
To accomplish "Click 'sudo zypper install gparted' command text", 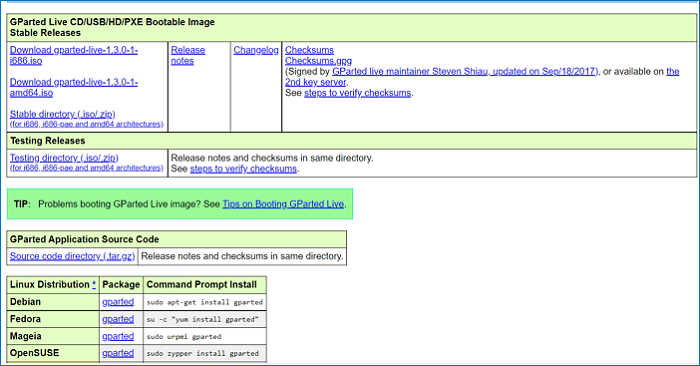I will tap(203, 354).
